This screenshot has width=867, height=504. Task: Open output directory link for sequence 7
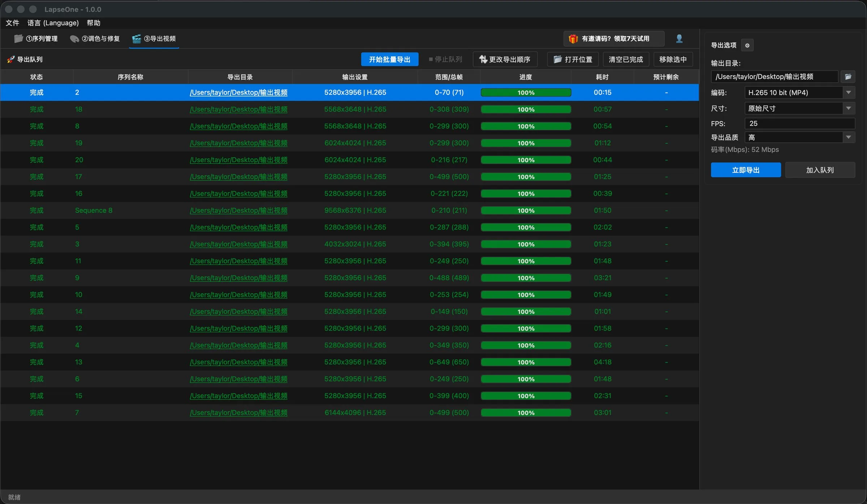tap(239, 413)
